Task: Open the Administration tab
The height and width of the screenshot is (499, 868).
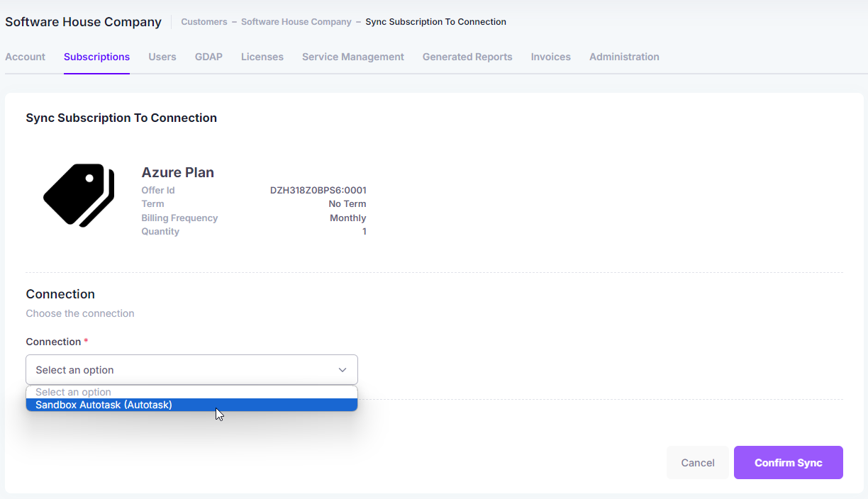Action: 624,57
